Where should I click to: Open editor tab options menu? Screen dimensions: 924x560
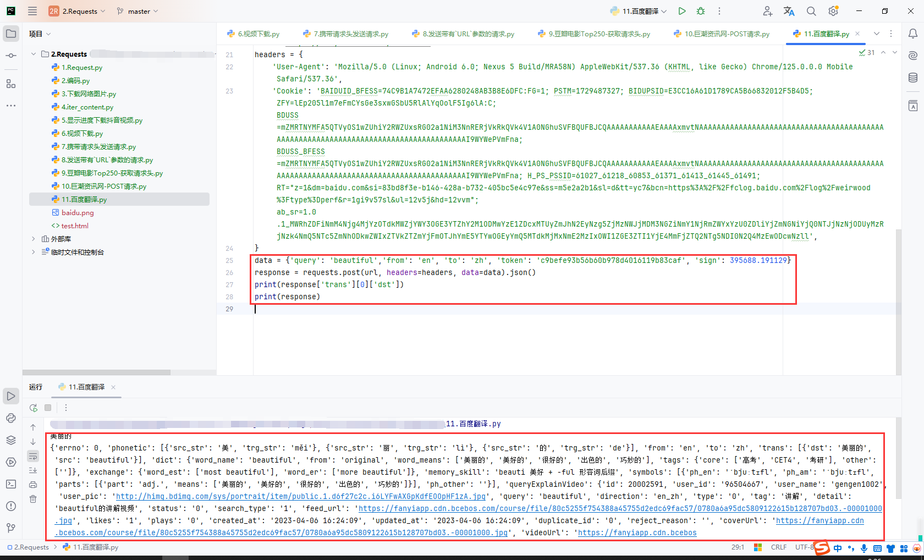891,34
